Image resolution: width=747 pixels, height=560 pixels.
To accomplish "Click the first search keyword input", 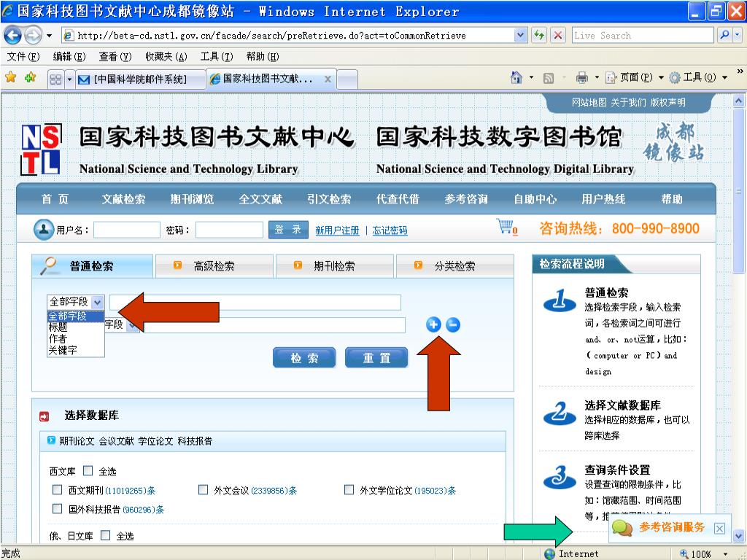I will 255,303.
